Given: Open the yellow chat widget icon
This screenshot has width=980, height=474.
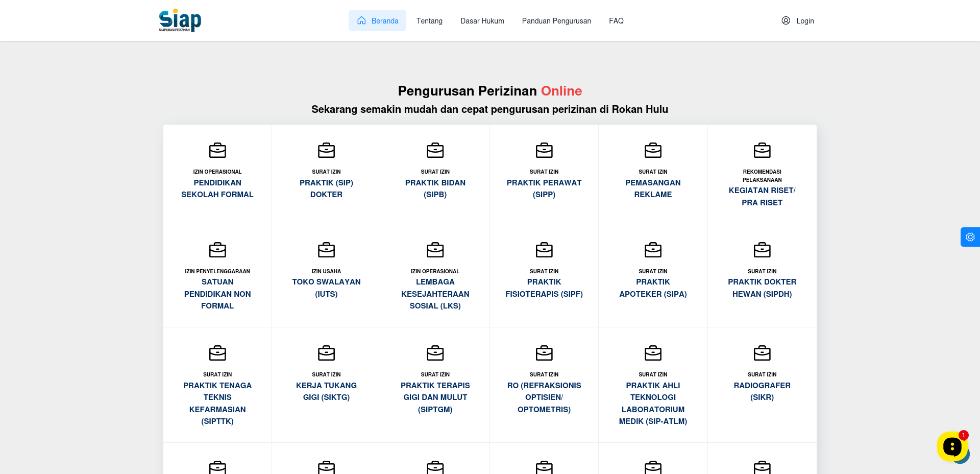Looking at the screenshot, I should click(x=952, y=446).
